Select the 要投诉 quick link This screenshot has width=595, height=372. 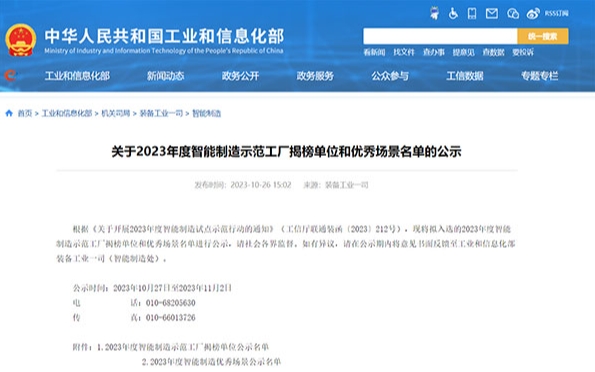click(x=523, y=52)
